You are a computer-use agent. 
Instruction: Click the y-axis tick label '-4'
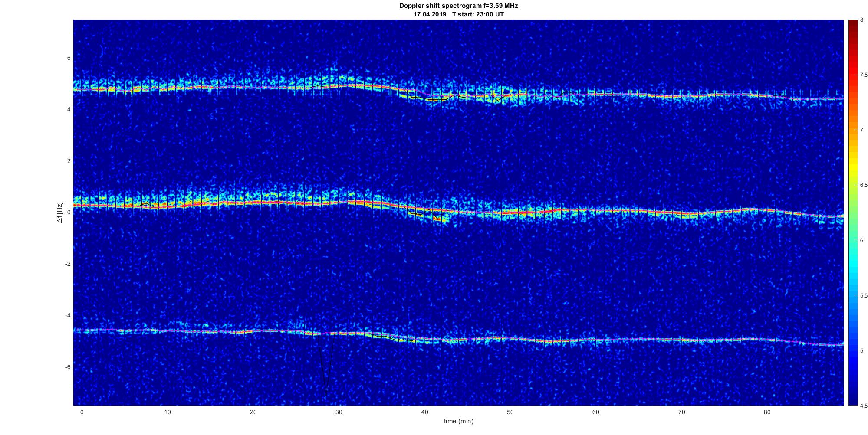click(68, 315)
